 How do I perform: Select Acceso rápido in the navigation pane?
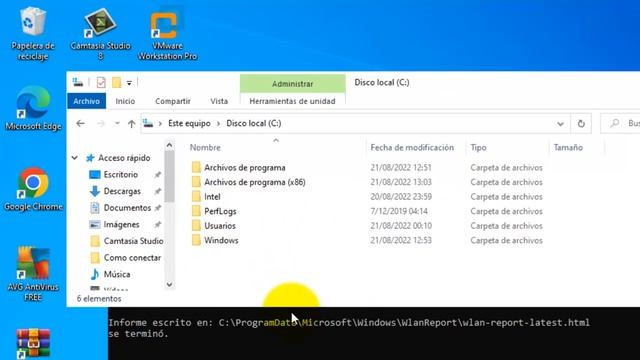point(124,158)
